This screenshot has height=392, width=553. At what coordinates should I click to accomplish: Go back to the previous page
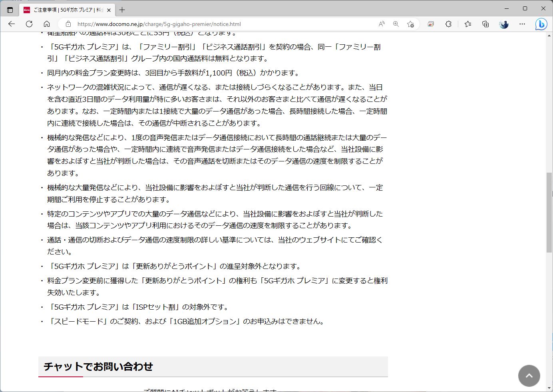(12, 24)
